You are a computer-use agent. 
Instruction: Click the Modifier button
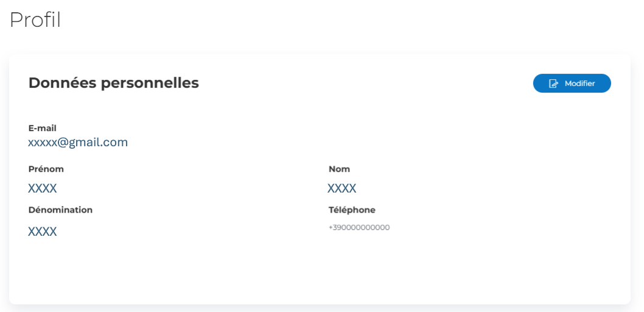coord(572,83)
